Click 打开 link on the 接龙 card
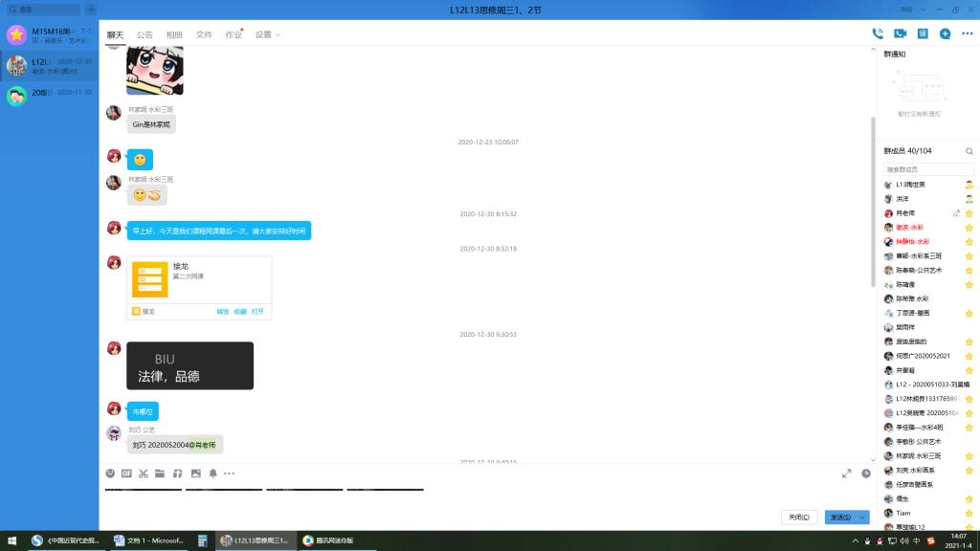Viewport: 980px width, 551px height. click(257, 311)
